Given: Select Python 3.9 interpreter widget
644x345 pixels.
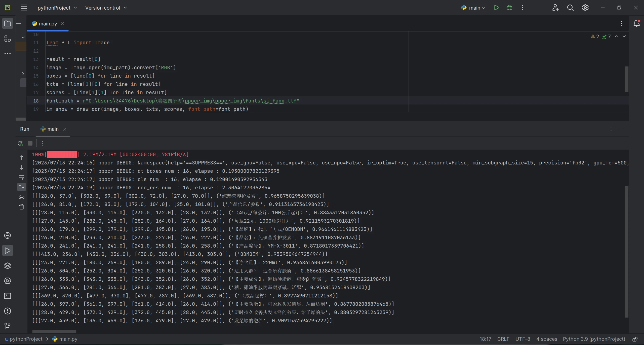Looking at the screenshot, I should tap(594, 339).
